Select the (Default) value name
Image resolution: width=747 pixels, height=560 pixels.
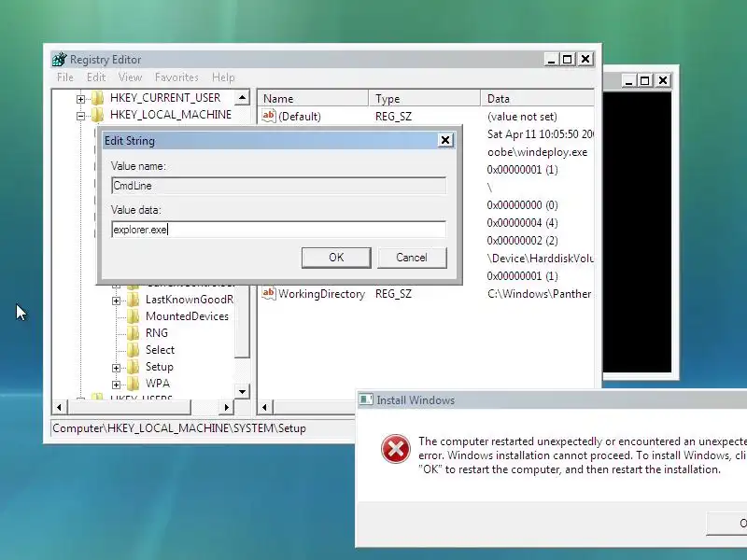[x=299, y=116]
